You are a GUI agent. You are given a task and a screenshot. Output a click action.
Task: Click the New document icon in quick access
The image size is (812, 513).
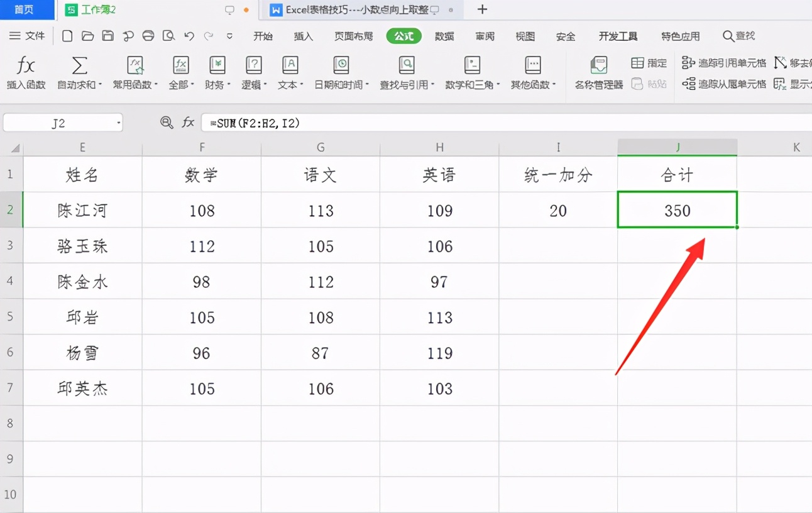(67, 36)
